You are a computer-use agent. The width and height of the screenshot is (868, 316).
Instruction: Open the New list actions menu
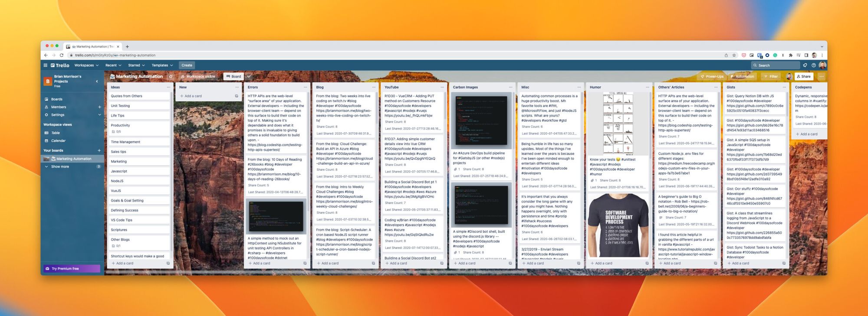(x=237, y=87)
